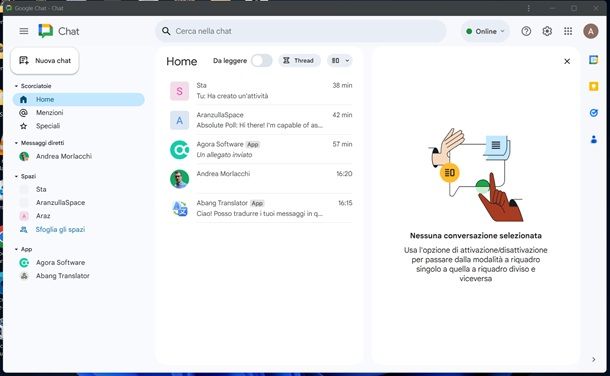Open Calendar in the side panel
610x376 pixels.
pos(593,60)
